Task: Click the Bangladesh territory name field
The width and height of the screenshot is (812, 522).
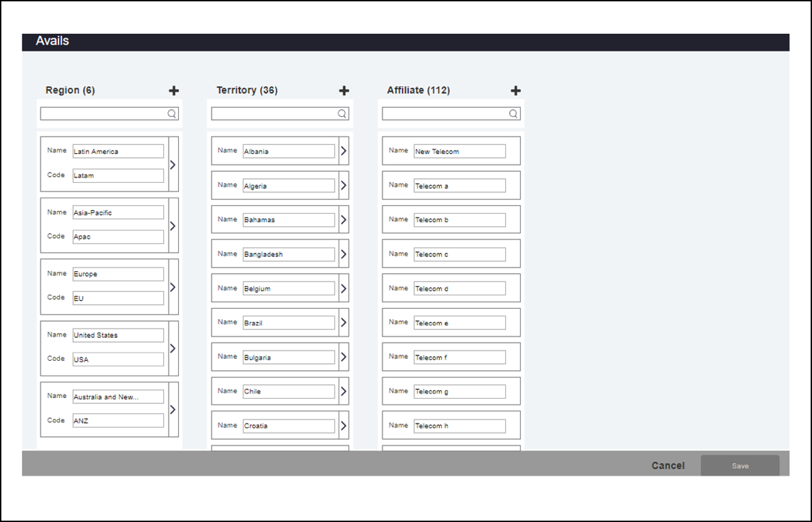Action: [x=289, y=254]
